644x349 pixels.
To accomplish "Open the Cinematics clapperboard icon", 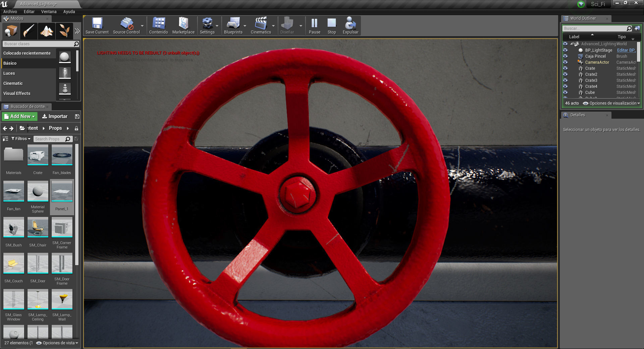I will [261, 25].
